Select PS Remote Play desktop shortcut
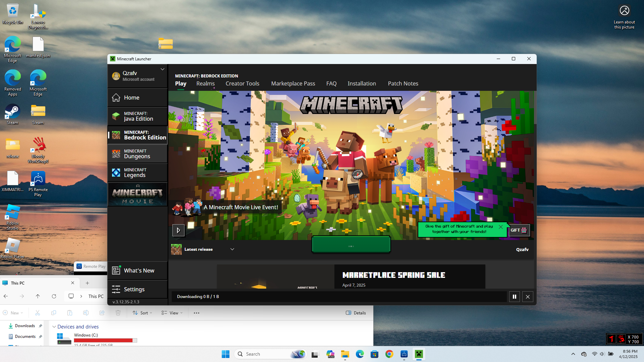 tap(38, 184)
